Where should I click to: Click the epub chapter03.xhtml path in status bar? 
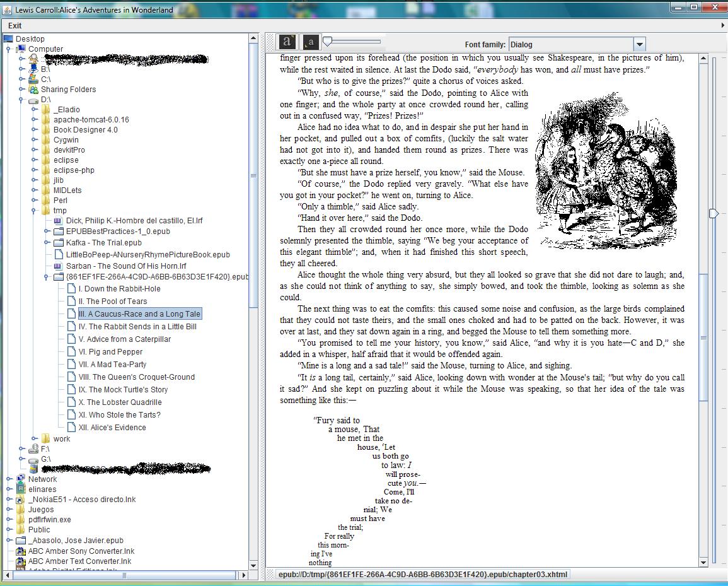pos(422,575)
